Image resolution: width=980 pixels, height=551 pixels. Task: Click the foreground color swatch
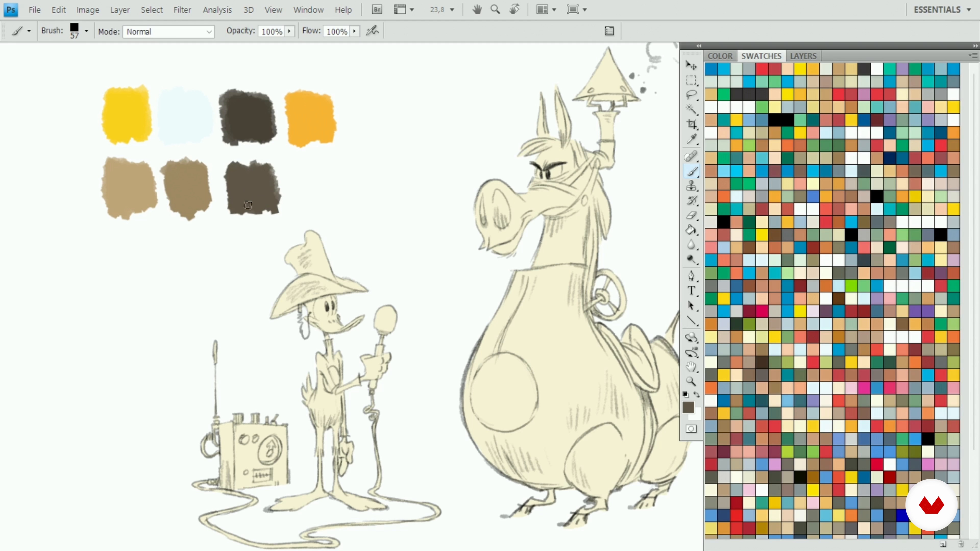tap(688, 407)
